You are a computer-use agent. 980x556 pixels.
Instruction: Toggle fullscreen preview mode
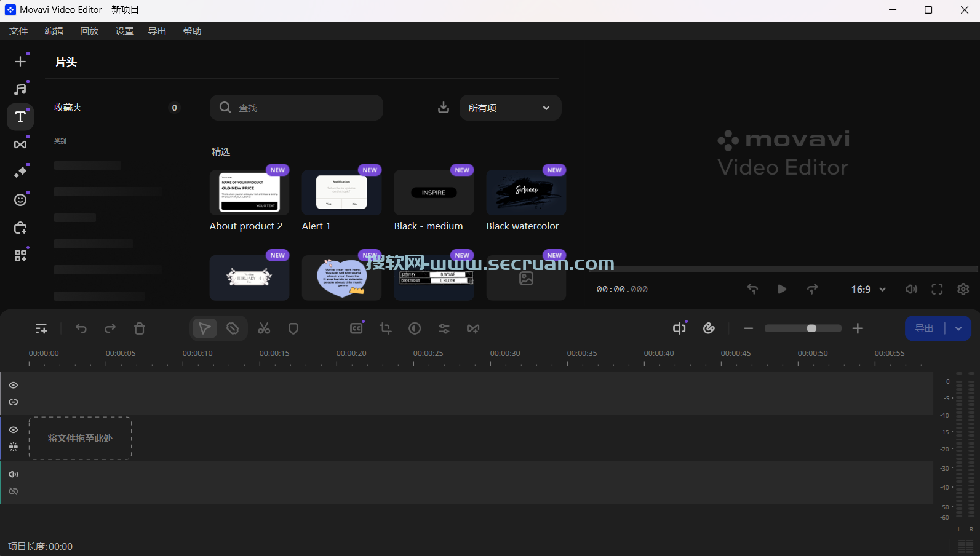pyautogui.click(x=937, y=289)
